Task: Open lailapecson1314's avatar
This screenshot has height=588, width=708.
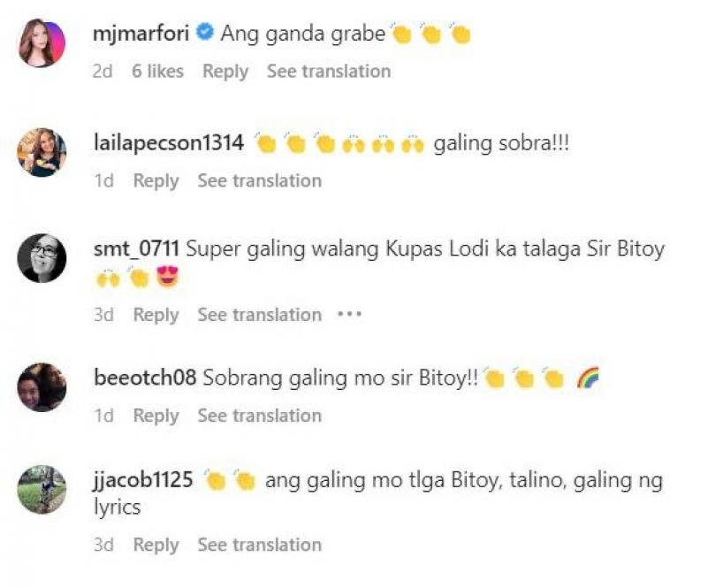Action: coord(42,152)
